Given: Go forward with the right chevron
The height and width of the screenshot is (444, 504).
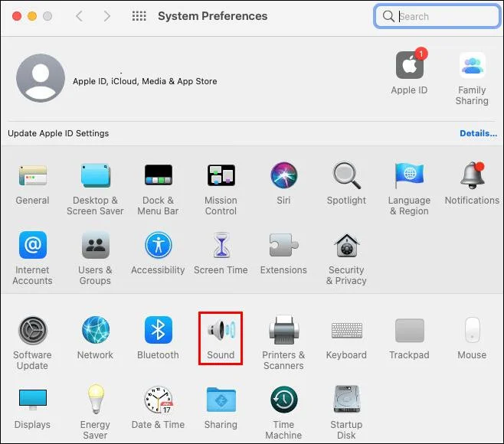Looking at the screenshot, I should click(107, 16).
